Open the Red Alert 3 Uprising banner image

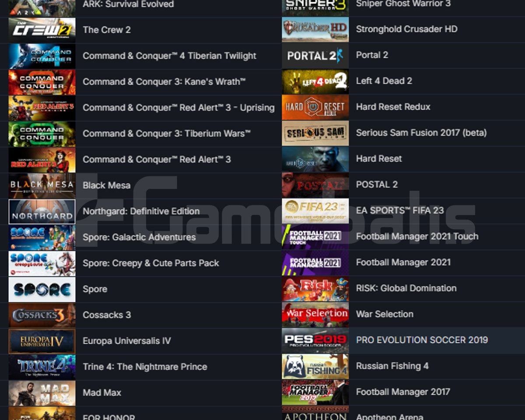[x=42, y=108]
